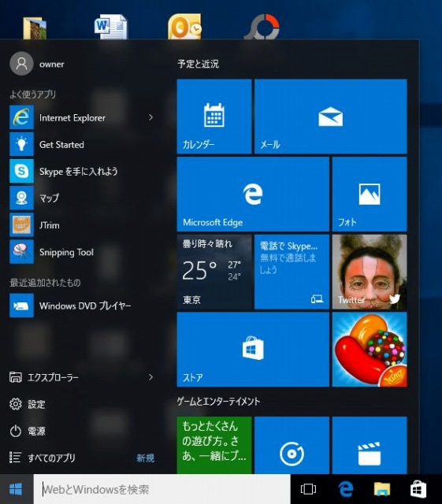Open the Internet Explorer app icon

(x=21, y=117)
